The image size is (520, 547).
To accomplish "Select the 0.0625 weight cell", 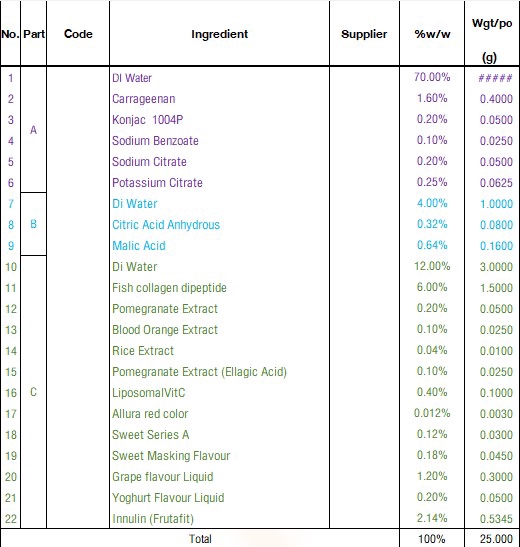I will pos(492,182).
